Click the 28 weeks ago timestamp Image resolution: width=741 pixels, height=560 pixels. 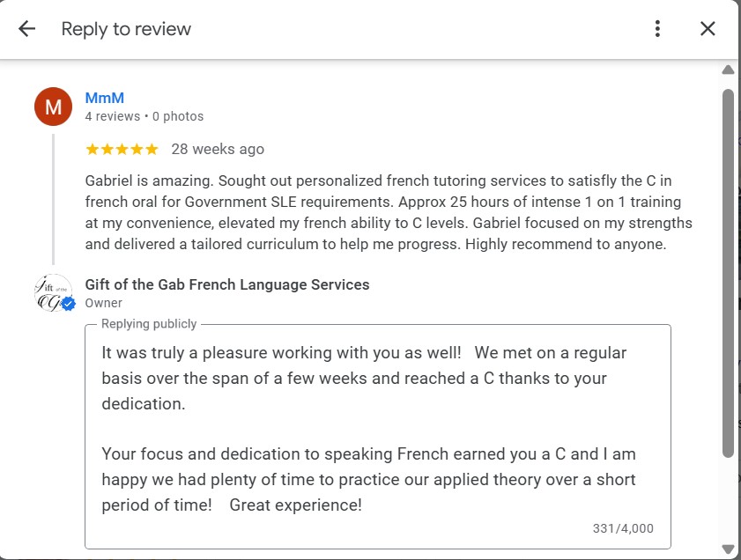click(x=219, y=149)
